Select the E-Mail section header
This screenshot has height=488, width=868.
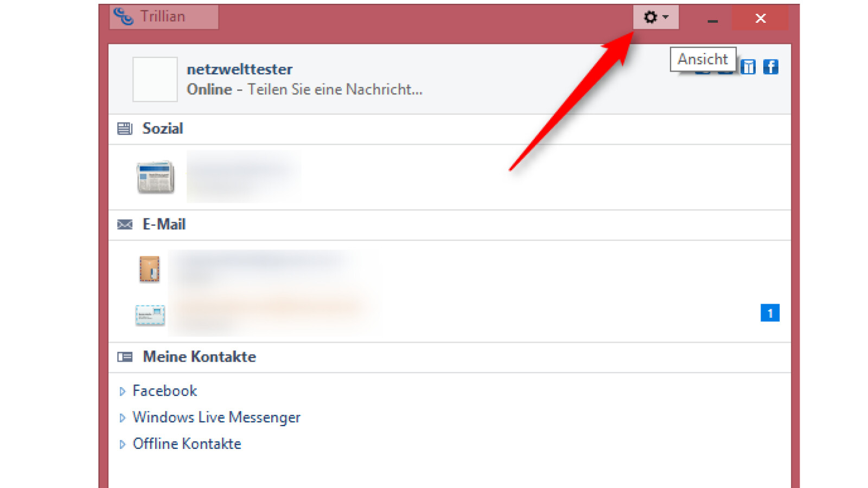pyautogui.click(x=164, y=224)
